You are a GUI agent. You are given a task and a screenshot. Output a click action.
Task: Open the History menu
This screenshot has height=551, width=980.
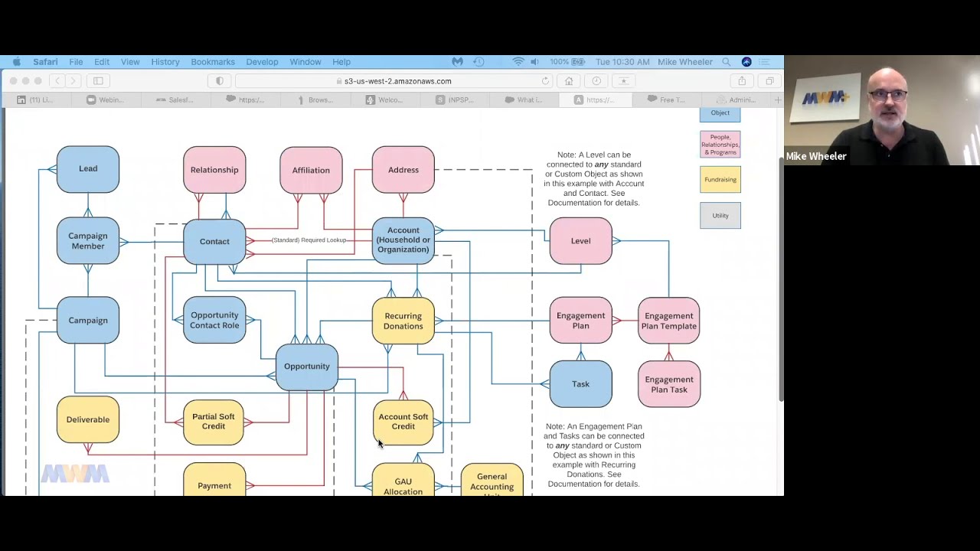[x=165, y=62]
